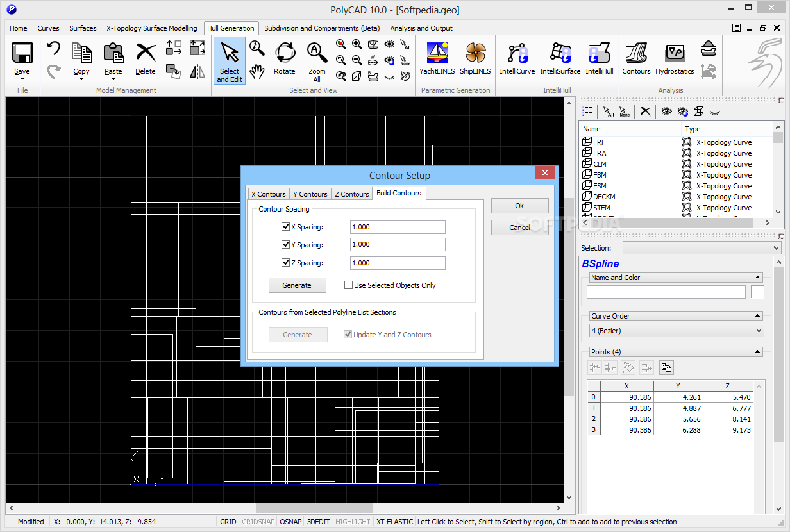Click the X Spacing value field

[x=398, y=227]
